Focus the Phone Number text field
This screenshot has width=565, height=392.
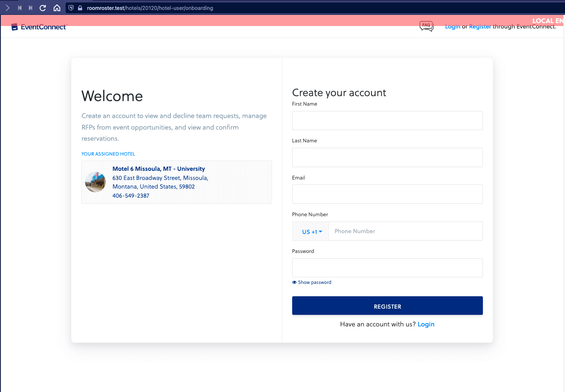406,231
